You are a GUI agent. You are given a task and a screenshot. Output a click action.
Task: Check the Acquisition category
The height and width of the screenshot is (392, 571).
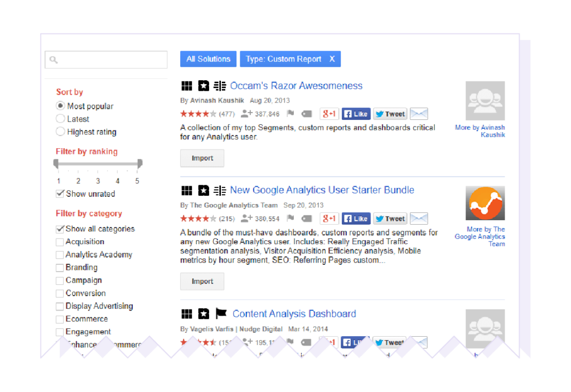(60, 242)
